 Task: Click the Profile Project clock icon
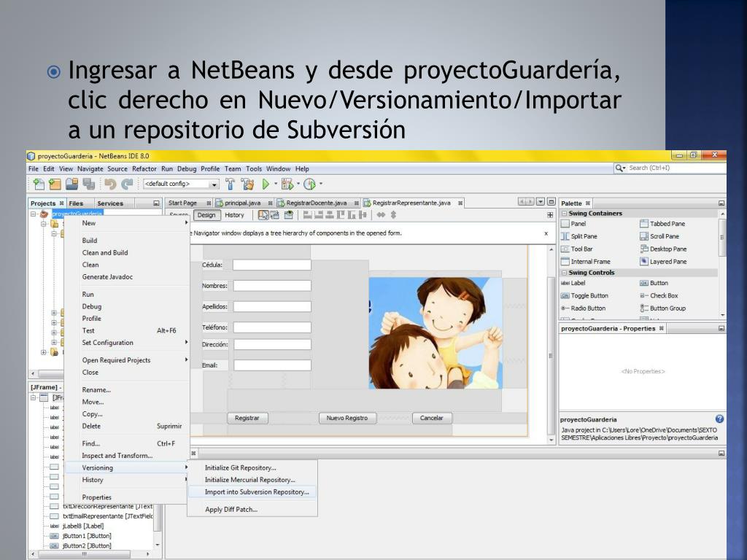click(x=309, y=184)
